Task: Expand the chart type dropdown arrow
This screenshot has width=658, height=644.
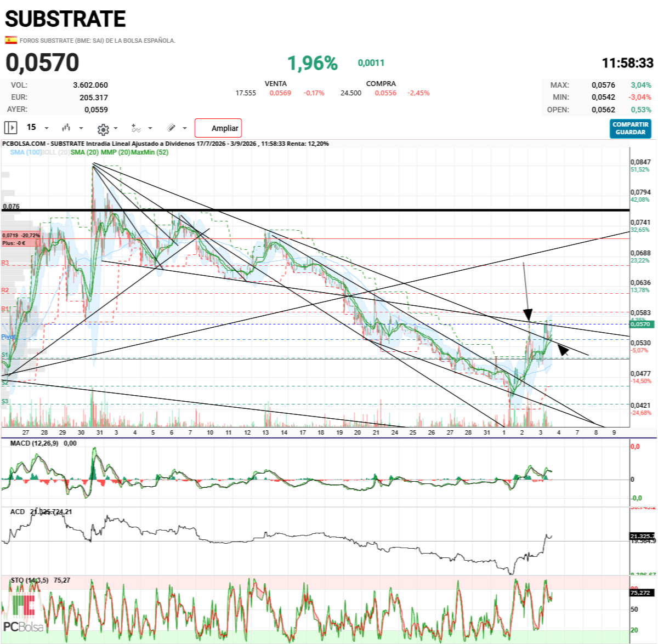Action: click(81, 128)
